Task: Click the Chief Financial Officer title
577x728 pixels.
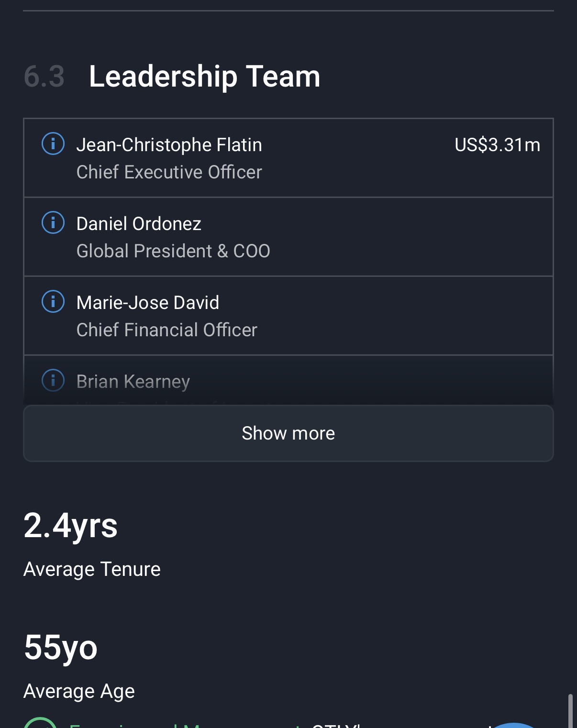Action: [x=166, y=330]
